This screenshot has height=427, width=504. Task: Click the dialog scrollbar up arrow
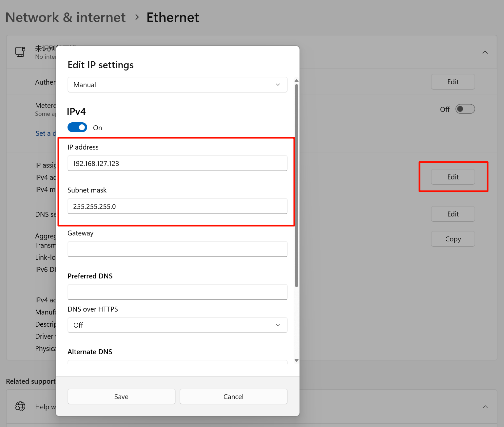[x=297, y=81]
